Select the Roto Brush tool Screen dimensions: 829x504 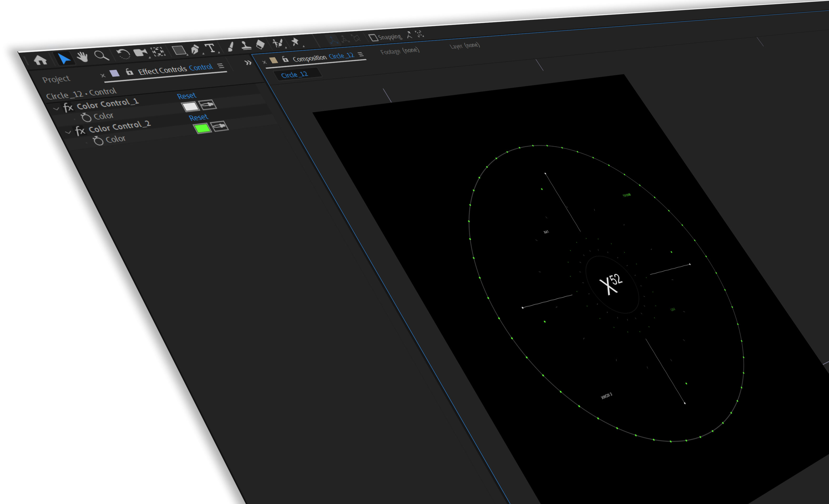(278, 43)
